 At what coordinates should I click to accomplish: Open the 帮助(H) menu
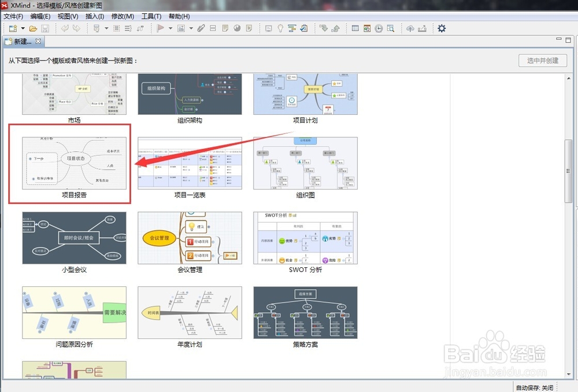(x=179, y=16)
